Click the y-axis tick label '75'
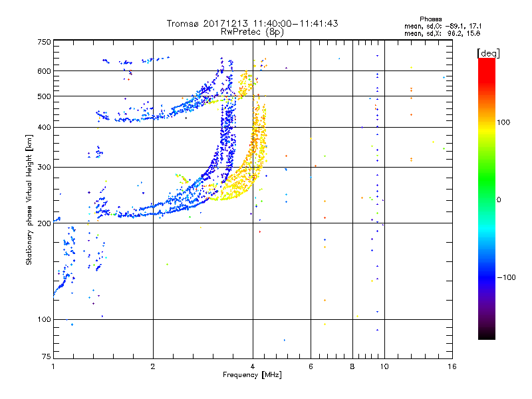This screenshot has width=532, height=399. [x=47, y=356]
